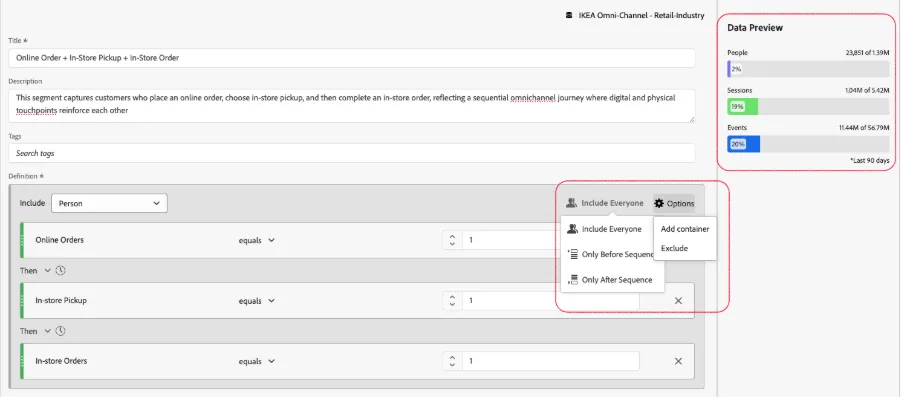Open the Then dropdown below In-store Pickup
The image size is (901, 397).
[36, 331]
